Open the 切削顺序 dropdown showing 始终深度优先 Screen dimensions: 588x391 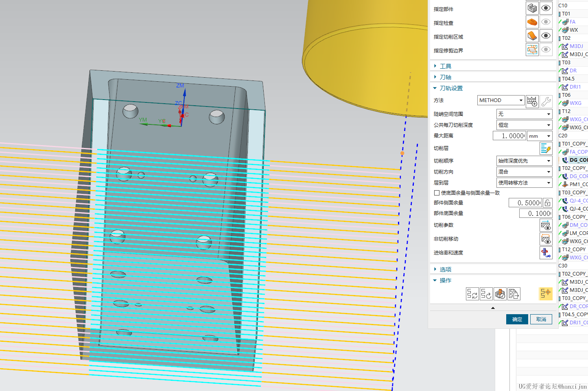coord(524,161)
